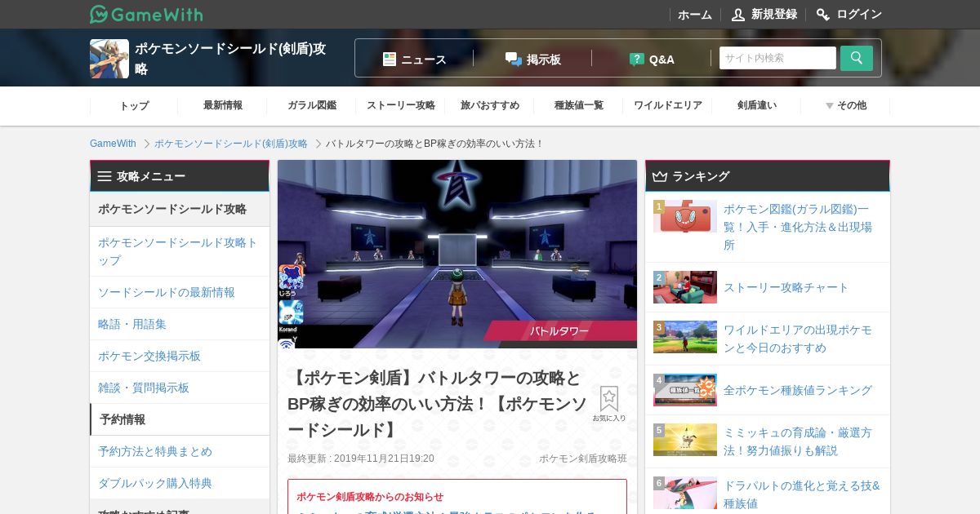Open 新規登録 registration link
Image resolution: width=980 pixels, height=514 pixels.
point(773,15)
